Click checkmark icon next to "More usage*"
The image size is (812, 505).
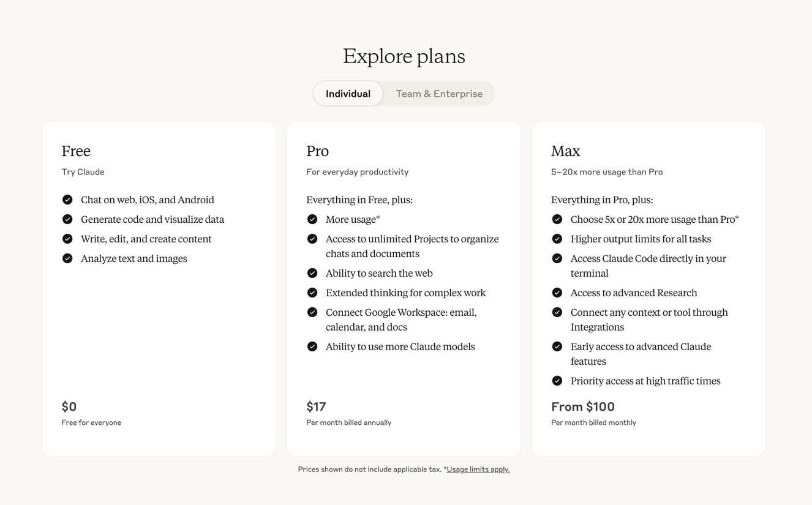click(x=312, y=219)
